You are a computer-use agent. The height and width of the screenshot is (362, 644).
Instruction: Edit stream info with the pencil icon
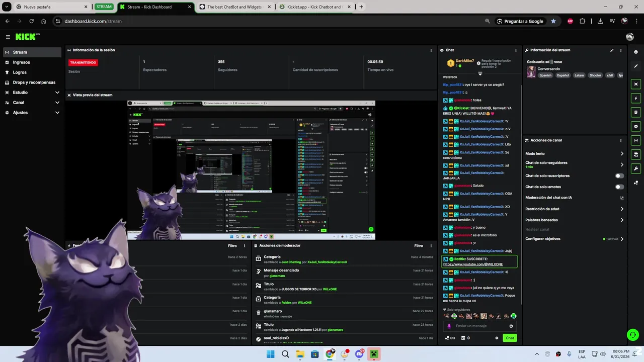tap(612, 50)
